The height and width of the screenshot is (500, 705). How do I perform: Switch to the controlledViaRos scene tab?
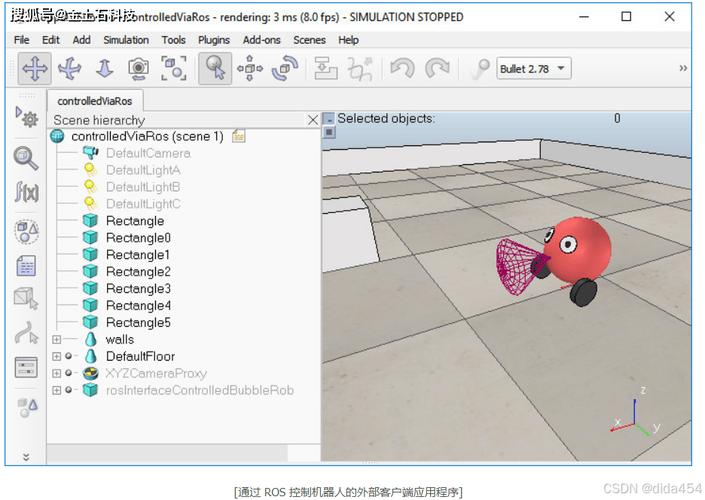[94, 101]
